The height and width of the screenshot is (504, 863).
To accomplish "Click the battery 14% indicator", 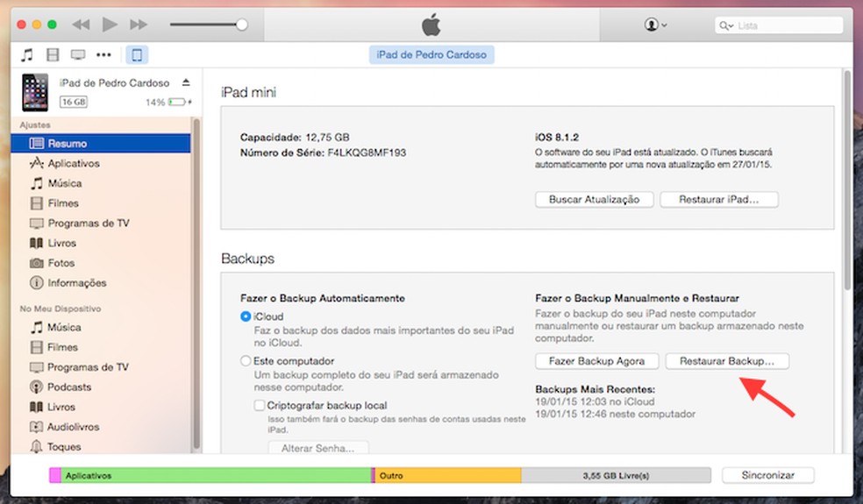I will (x=168, y=102).
